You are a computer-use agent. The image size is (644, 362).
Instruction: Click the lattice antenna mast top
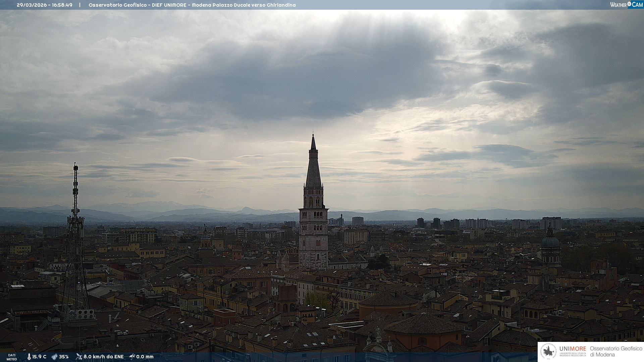75,168
